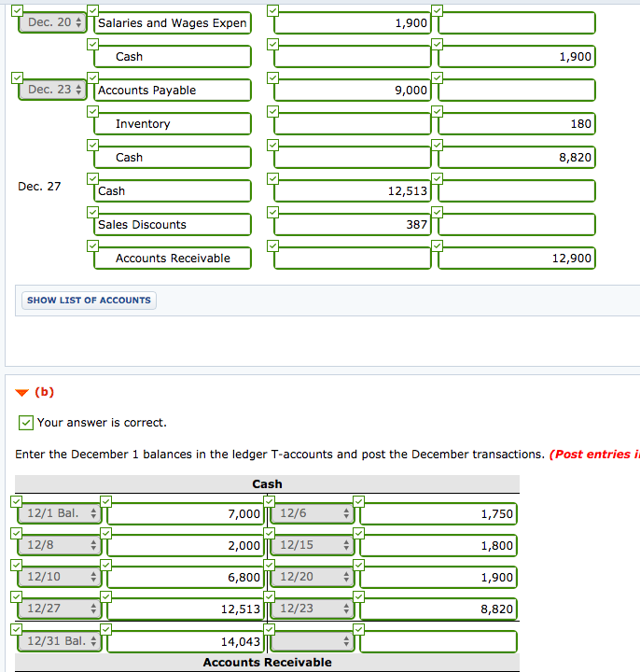Image resolution: width=640 pixels, height=672 pixels.
Task: Open the Dec. 23 date dropdown
Action: click(x=52, y=90)
